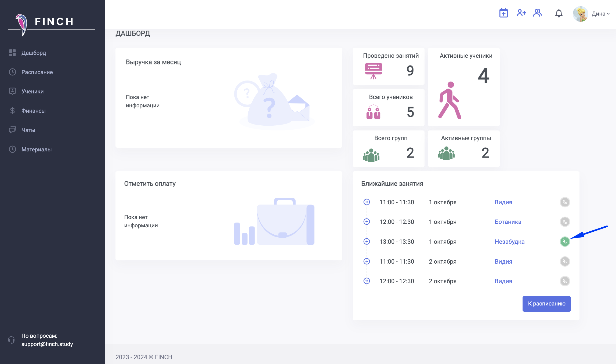
Task: Open the Незабудка lesson link
Action: coord(509,242)
